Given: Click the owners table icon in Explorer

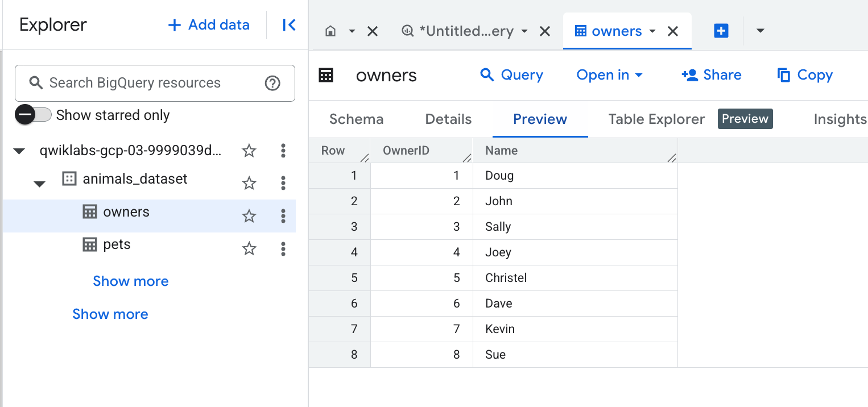Looking at the screenshot, I should (x=90, y=212).
